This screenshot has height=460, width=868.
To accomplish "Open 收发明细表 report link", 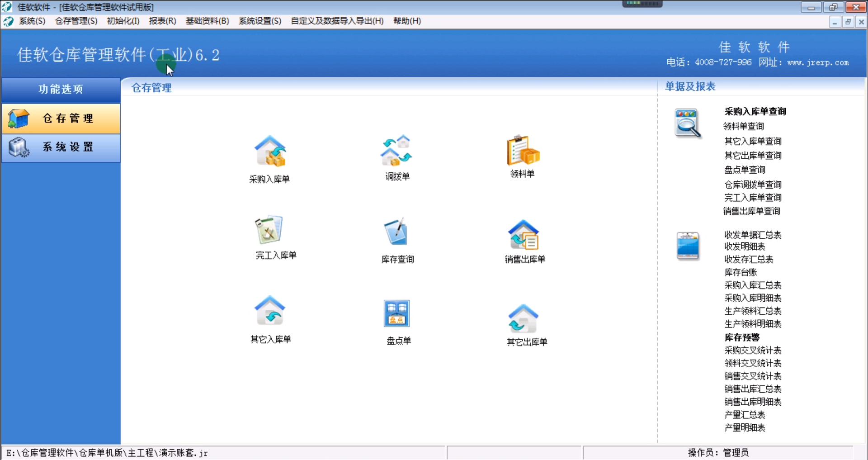I will point(745,247).
